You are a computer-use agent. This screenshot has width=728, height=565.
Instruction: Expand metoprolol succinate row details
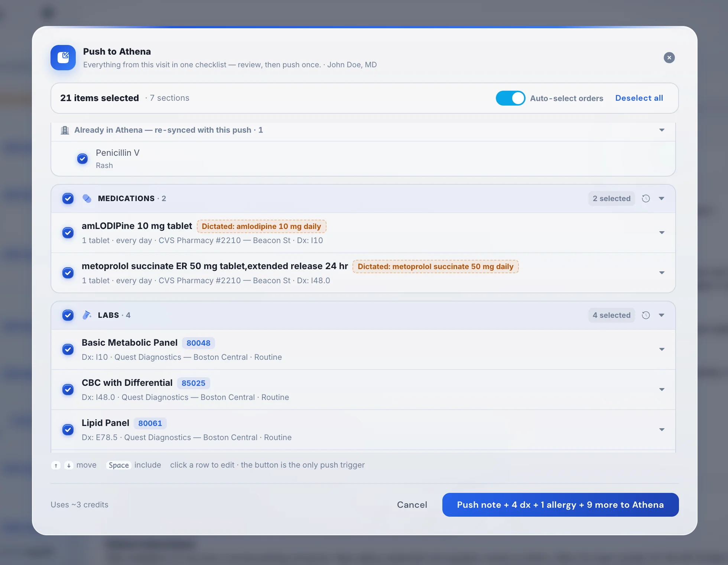click(662, 273)
